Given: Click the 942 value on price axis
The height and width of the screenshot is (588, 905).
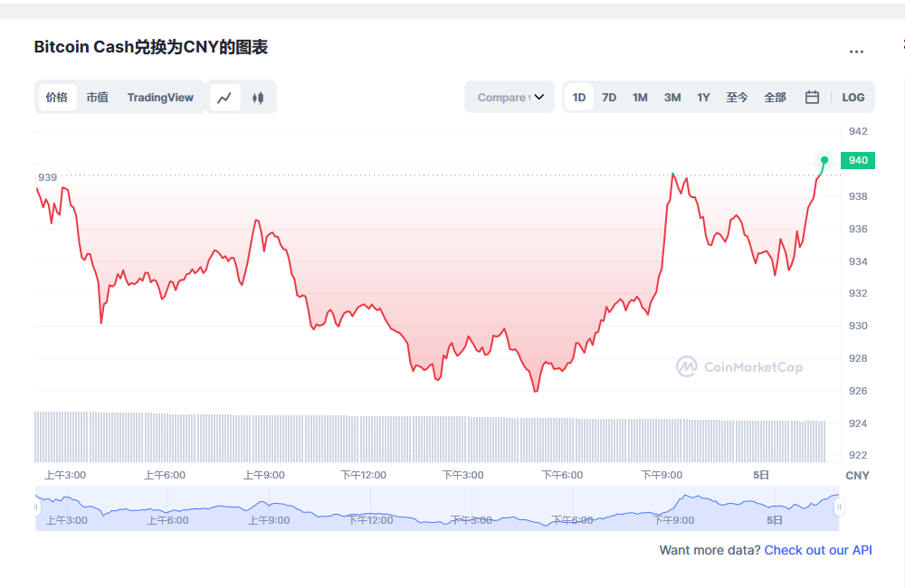Looking at the screenshot, I should [x=858, y=131].
